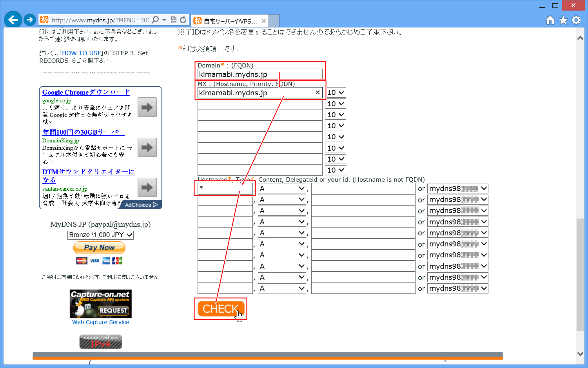Open the HOW TO USE link

tap(82, 53)
